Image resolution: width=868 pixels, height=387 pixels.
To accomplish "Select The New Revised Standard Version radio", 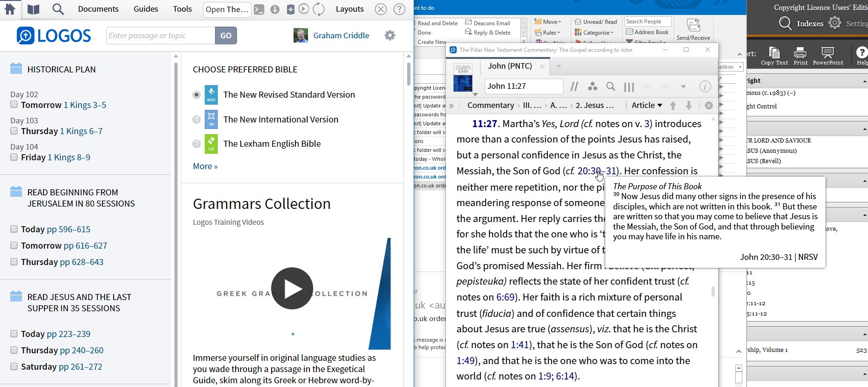I will [x=197, y=95].
